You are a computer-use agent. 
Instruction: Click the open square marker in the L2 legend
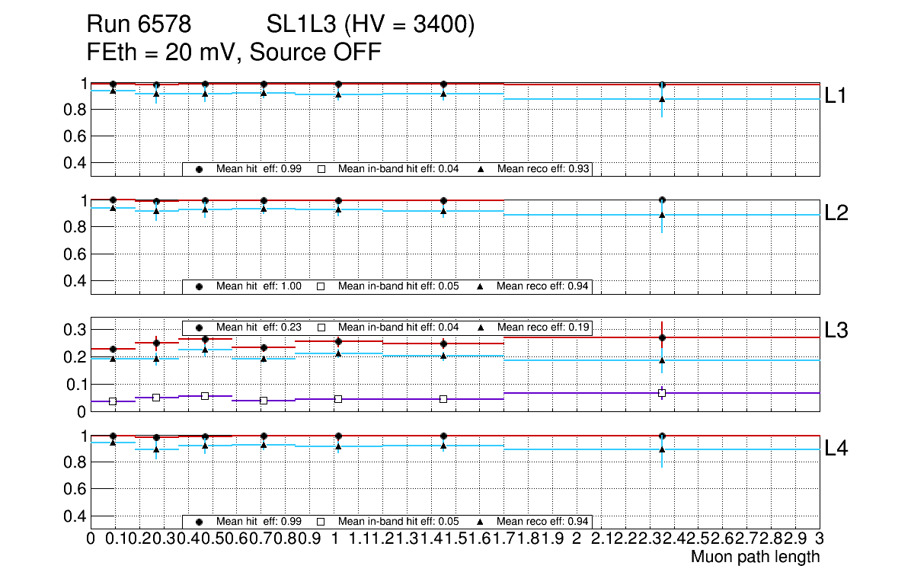(x=321, y=286)
